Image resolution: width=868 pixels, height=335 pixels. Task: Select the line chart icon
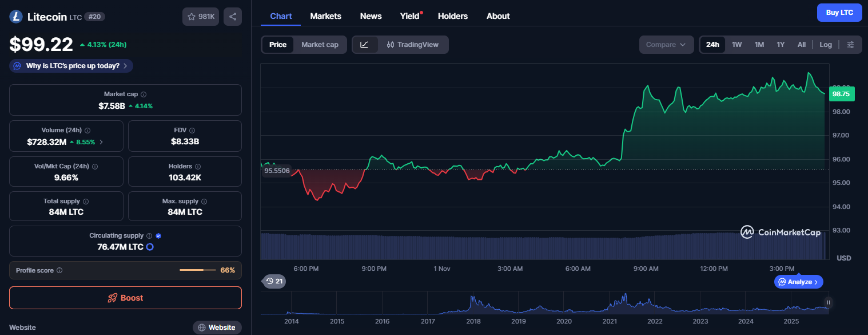click(365, 45)
